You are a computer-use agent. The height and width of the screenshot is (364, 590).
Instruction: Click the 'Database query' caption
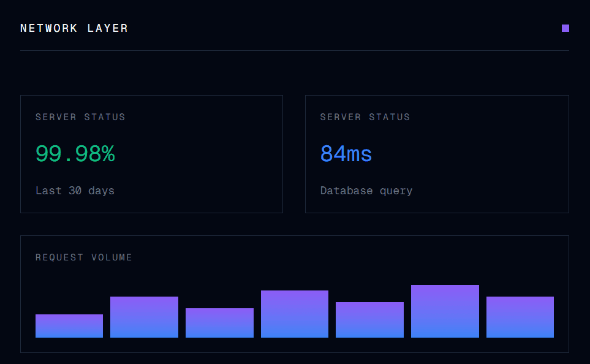366,191
